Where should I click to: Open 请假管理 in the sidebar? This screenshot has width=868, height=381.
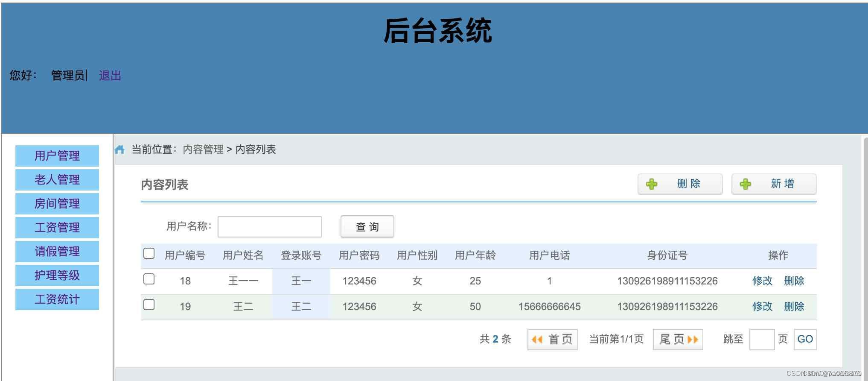coord(57,252)
